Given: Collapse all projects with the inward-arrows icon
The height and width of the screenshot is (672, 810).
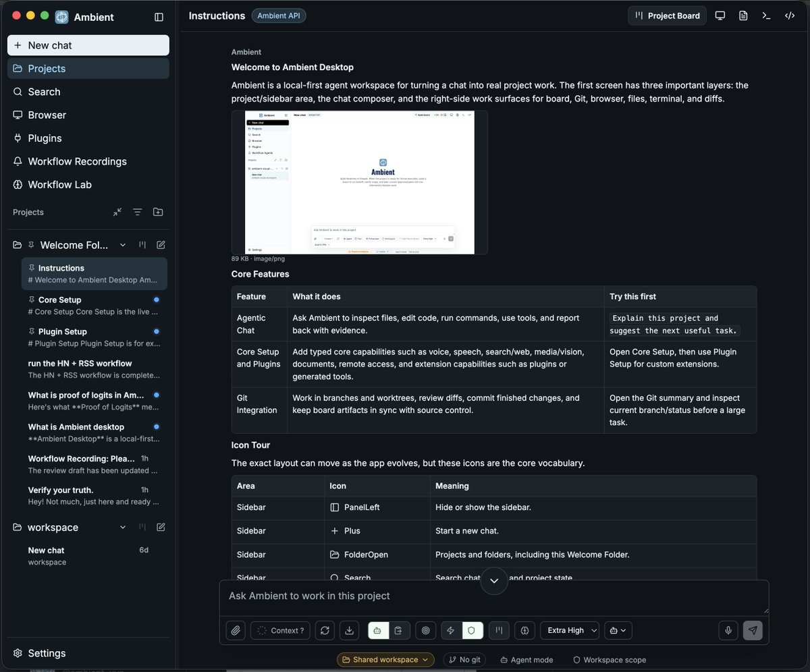Looking at the screenshot, I should (x=117, y=212).
